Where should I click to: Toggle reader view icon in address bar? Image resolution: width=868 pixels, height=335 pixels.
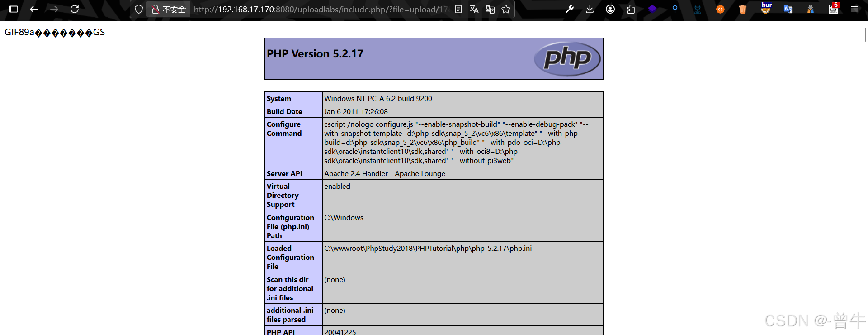click(458, 9)
